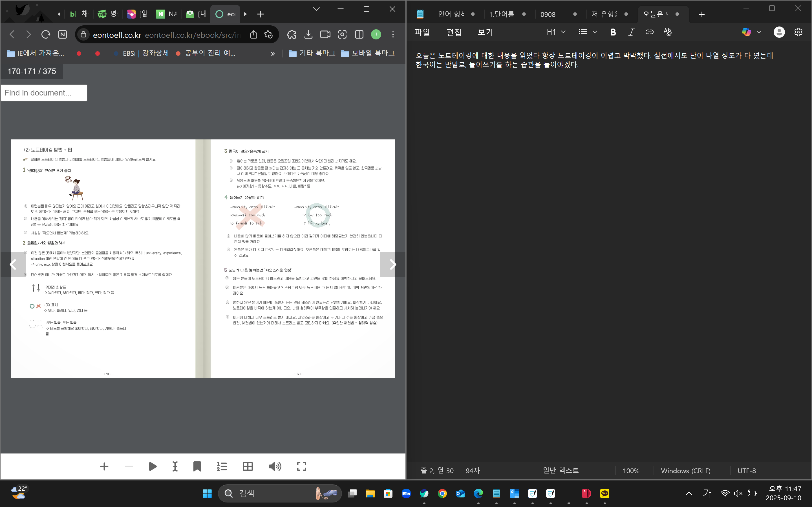Viewport: 812px width, 507px height.
Task: Open the table of contents list icon
Action: (222, 466)
